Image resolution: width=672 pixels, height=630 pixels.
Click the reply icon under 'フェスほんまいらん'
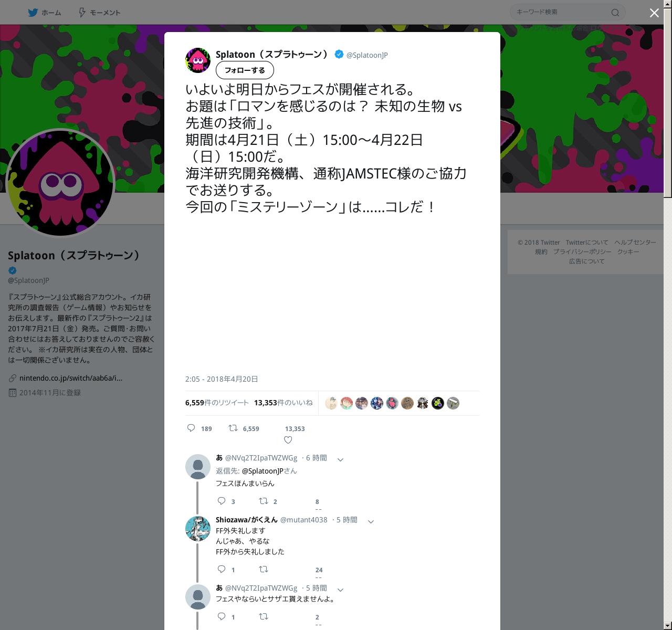pyautogui.click(x=222, y=501)
